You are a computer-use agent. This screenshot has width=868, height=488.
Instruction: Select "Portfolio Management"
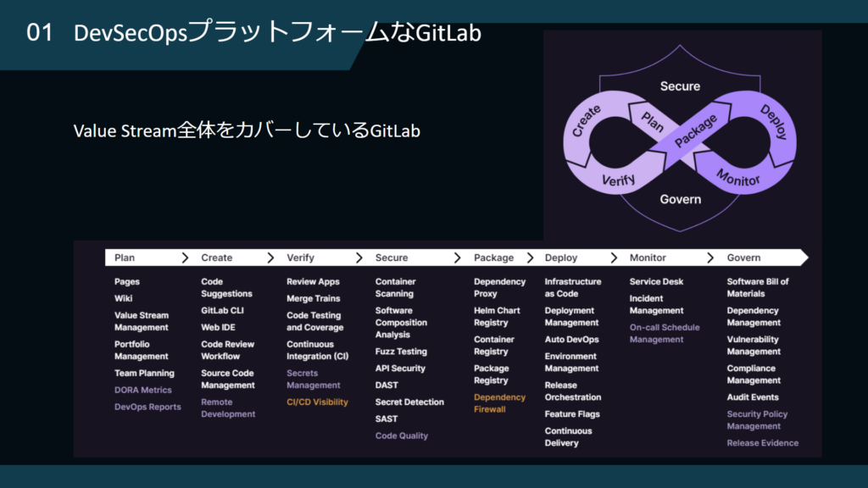pyautogui.click(x=142, y=350)
